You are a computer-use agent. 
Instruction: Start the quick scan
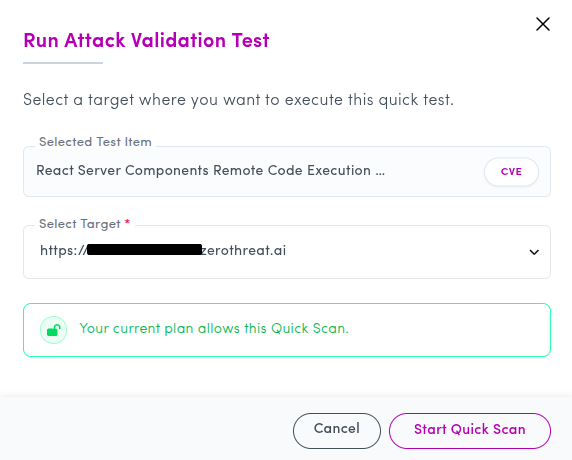pos(470,430)
